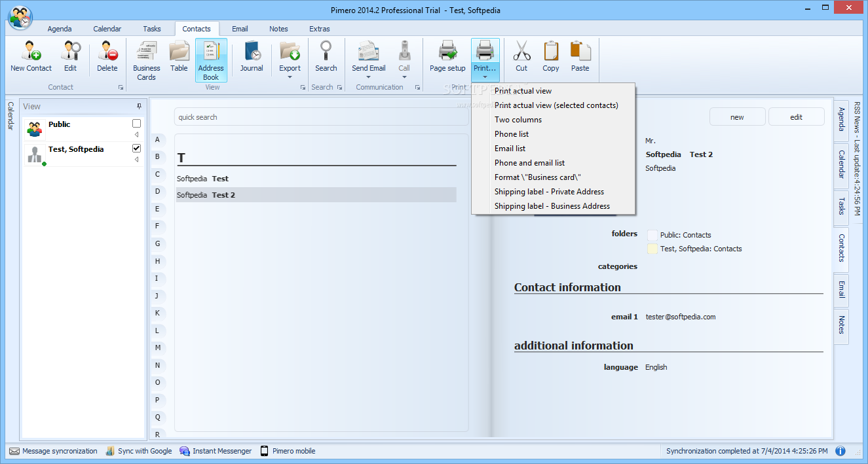This screenshot has height=464, width=868.
Task: Open the Search group dialog launcher
Action: 339,87
